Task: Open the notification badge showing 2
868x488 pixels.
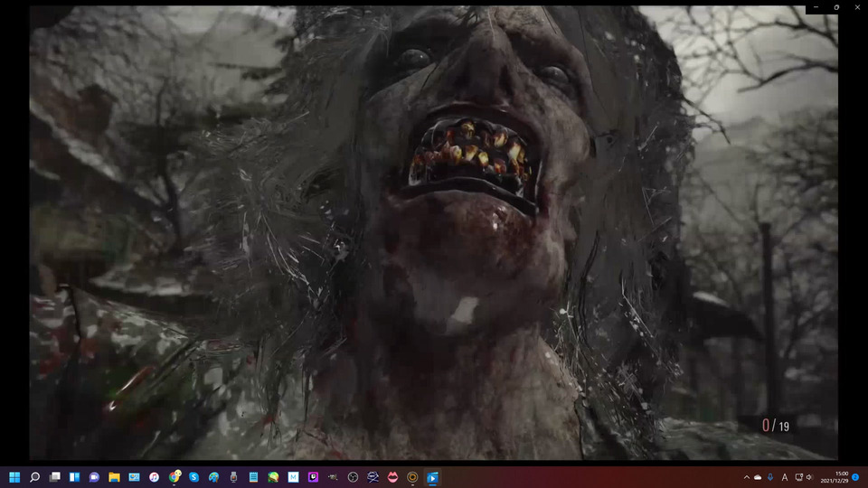Action: click(x=855, y=477)
